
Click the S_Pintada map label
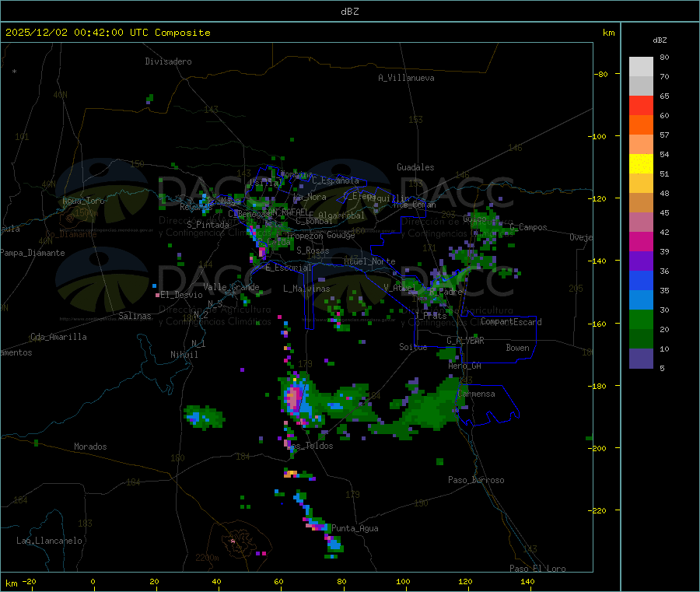pos(208,225)
